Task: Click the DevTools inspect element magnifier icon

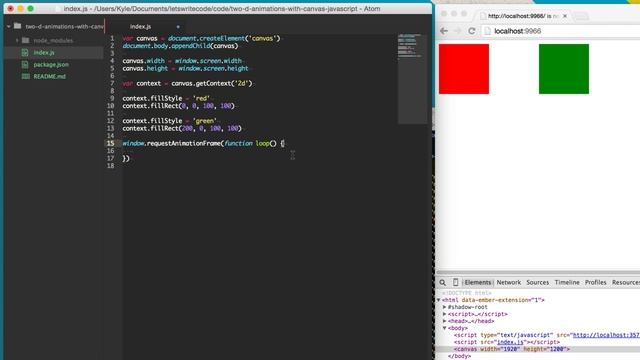Action: pyautogui.click(x=442, y=282)
